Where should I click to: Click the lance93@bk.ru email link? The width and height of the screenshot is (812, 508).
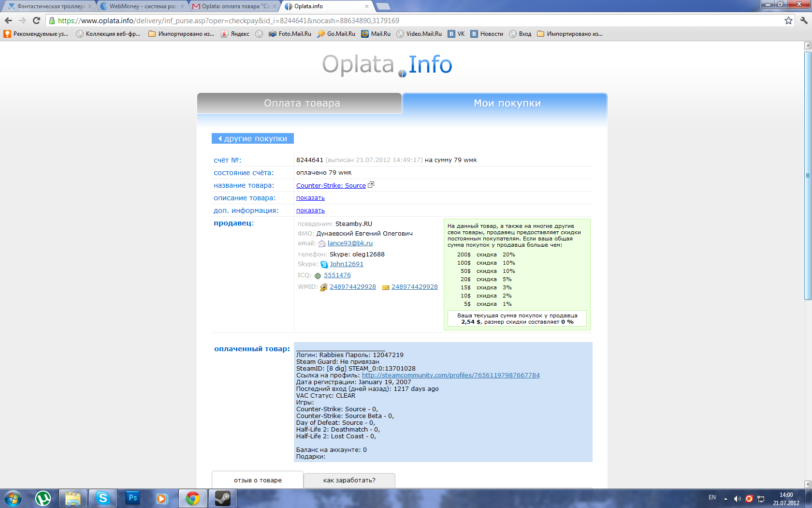[350, 243]
